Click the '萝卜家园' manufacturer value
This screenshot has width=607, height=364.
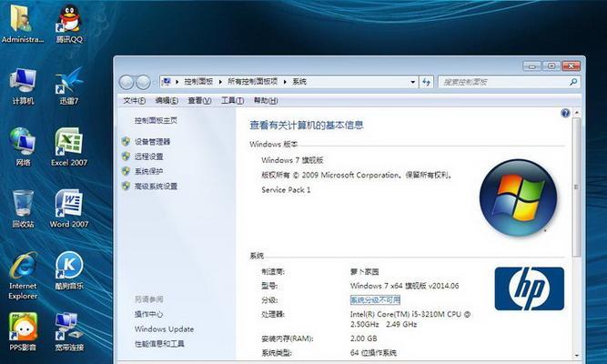point(364,271)
